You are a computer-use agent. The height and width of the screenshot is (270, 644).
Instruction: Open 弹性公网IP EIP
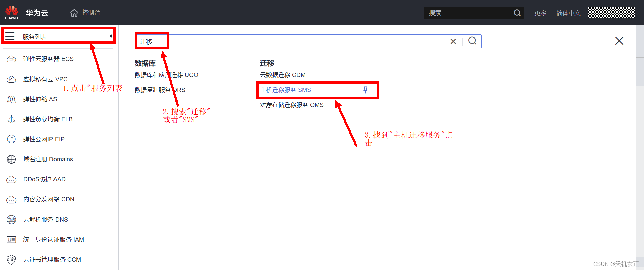coord(44,139)
